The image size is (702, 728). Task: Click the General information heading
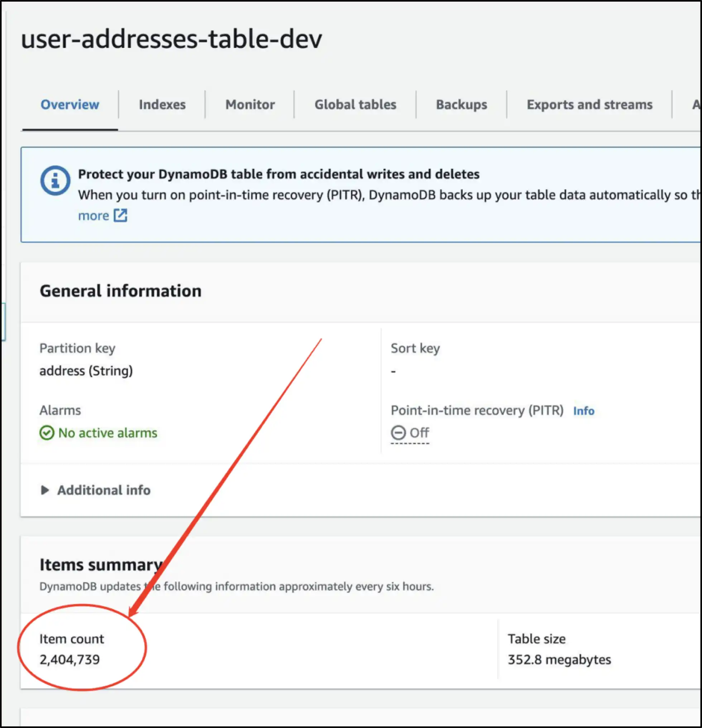click(121, 291)
